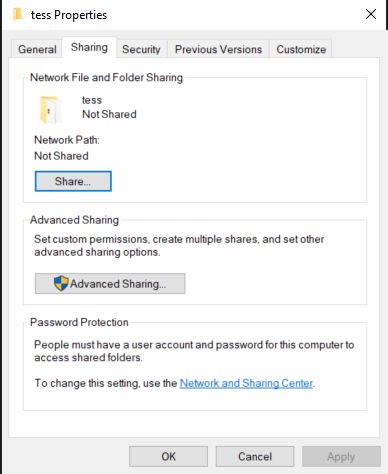The width and height of the screenshot is (388, 474).
Task: Cancel the properties dialog
Action: click(x=255, y=456)
